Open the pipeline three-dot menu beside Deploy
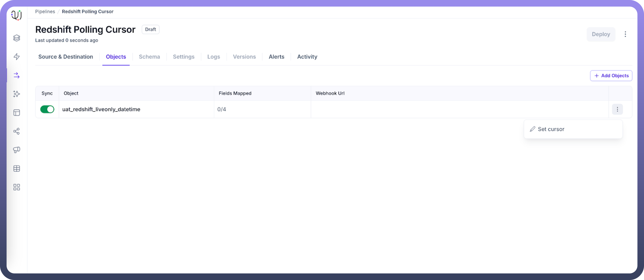The width and height of the screenshot is (644, 280). point(625,34)
